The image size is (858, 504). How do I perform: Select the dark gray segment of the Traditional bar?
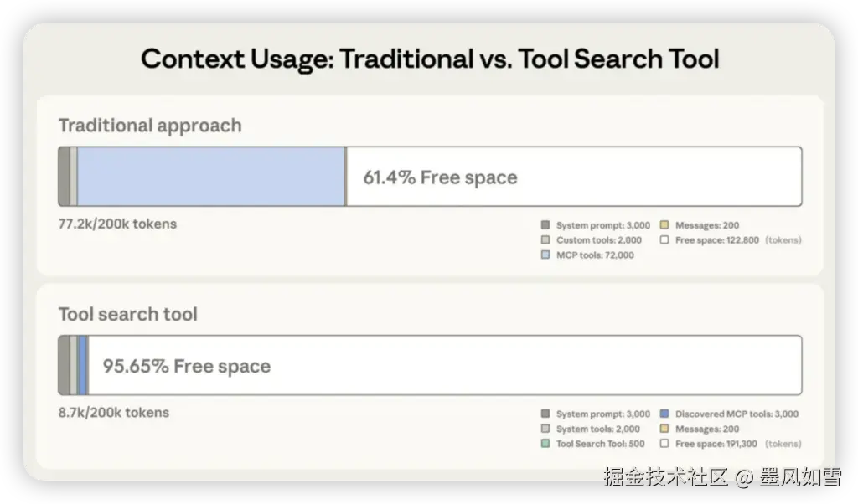click(x=64, y=177)
